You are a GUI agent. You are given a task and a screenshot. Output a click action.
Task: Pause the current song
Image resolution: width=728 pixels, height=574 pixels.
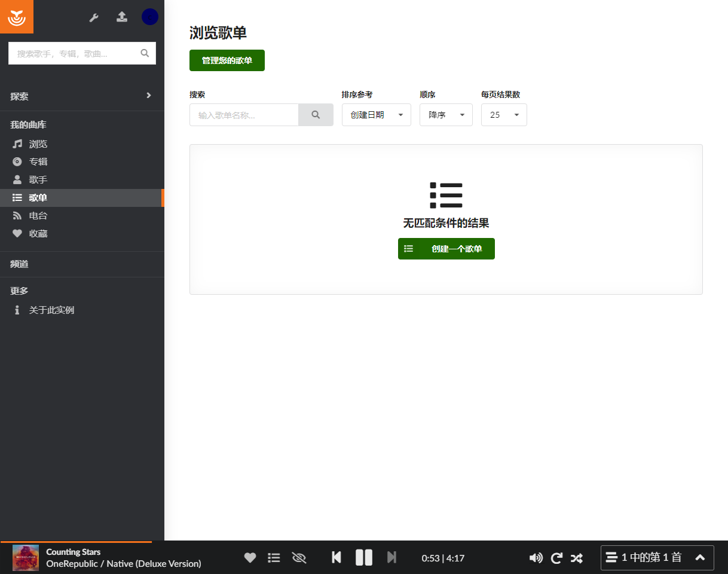(364, 557)
